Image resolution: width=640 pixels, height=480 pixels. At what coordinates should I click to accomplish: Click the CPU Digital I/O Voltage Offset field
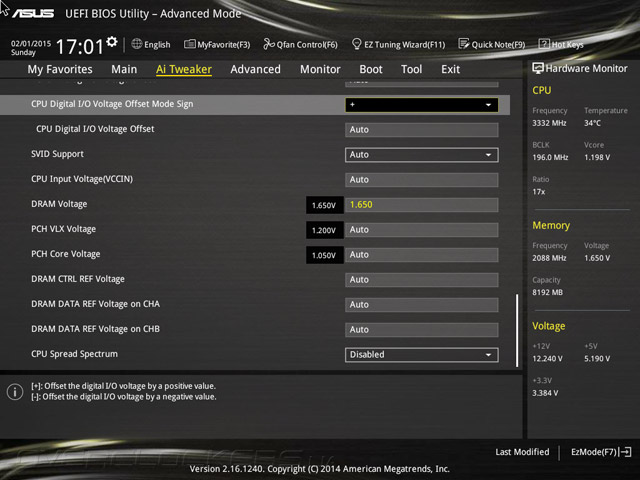pos(422,130)
